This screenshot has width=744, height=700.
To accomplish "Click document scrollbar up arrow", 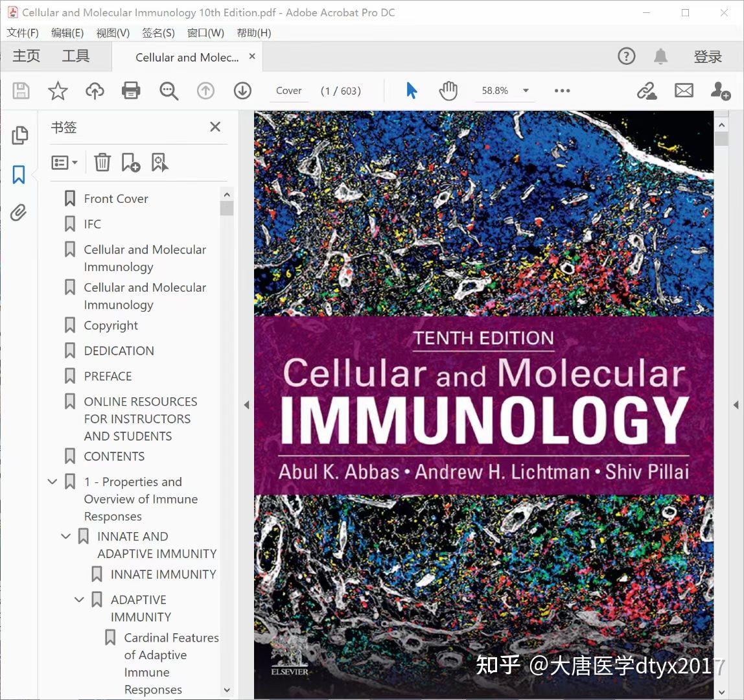I will point(722,125).
